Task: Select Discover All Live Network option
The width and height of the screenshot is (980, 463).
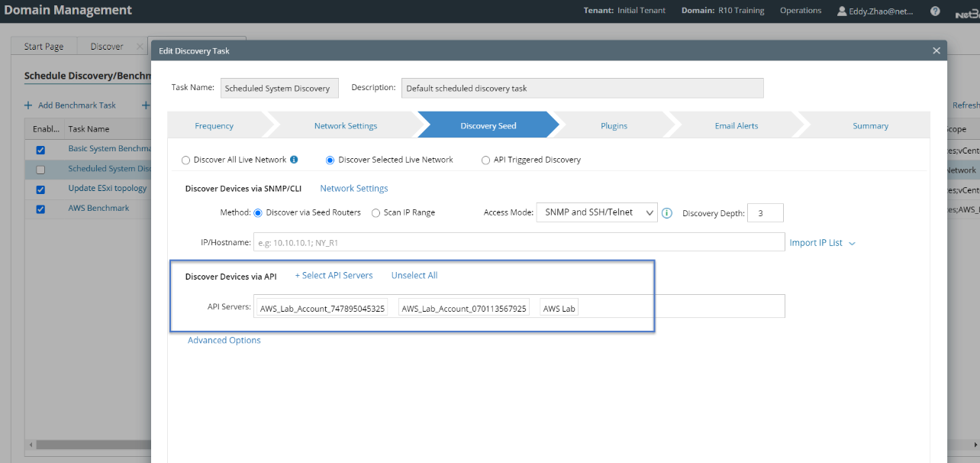Action: click(185, 160)
